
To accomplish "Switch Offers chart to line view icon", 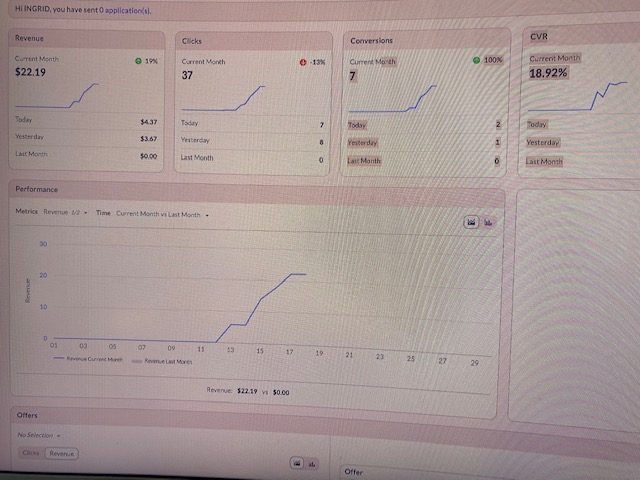I will tap(297, 463).
